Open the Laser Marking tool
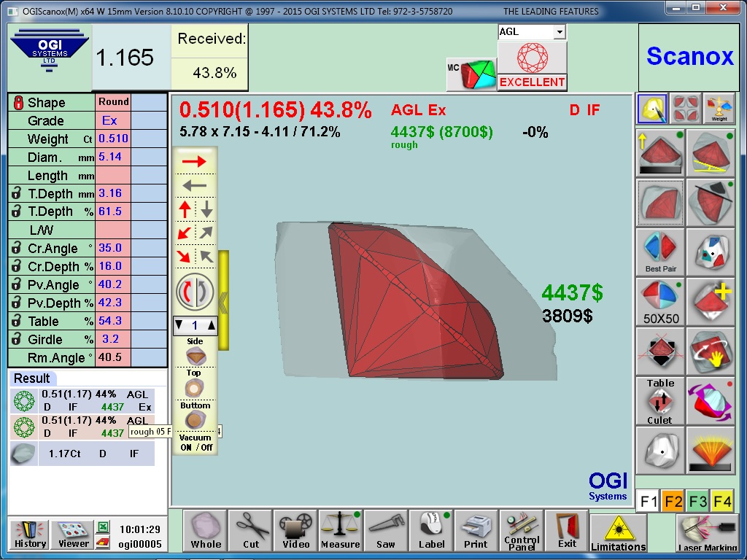The image size is (747, 560). pos(706,533)
